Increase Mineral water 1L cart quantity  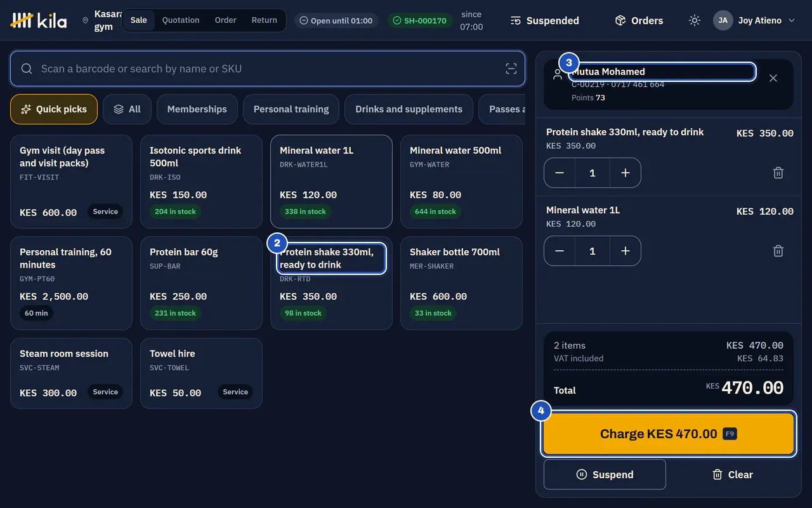click(625, 251)
